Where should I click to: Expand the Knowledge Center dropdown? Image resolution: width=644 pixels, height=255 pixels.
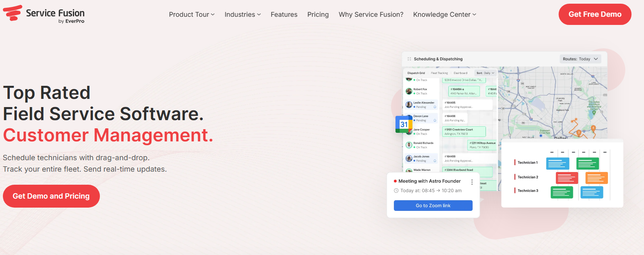click(445, 14)
